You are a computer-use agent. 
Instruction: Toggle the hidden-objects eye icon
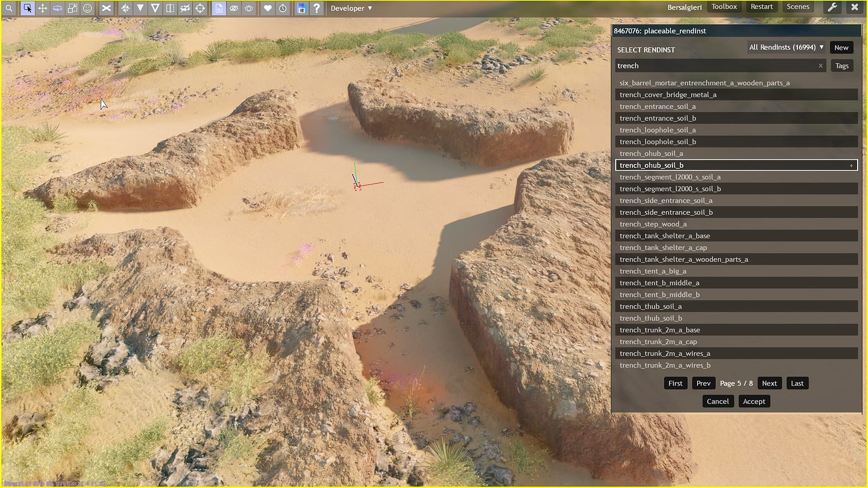point(234,8)
